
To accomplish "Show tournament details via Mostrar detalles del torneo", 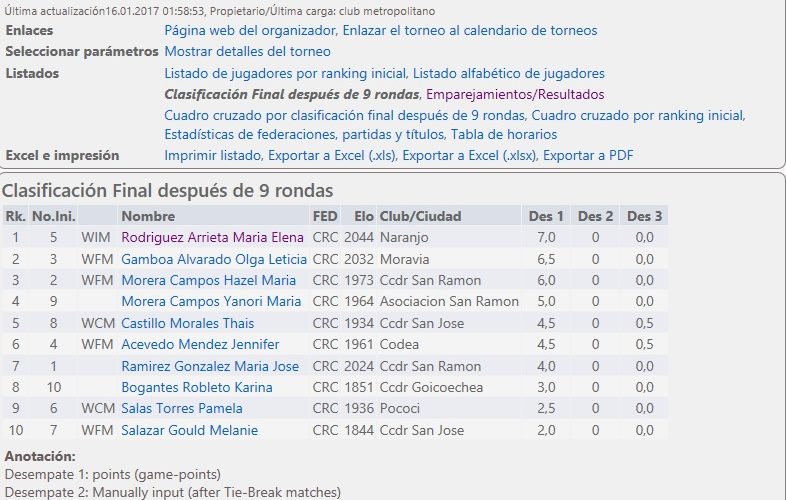I will pyautogui.click(x=248, y=52).
